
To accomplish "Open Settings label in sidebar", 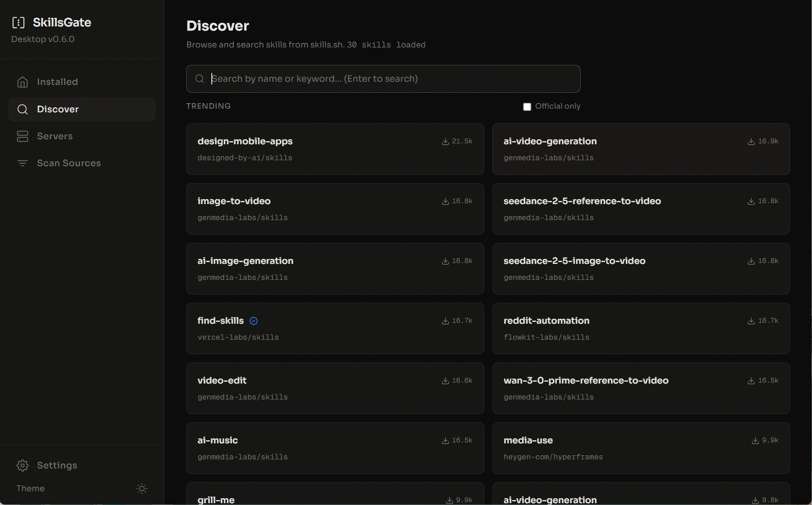I will pyautogui.click(x=57, y=465).
